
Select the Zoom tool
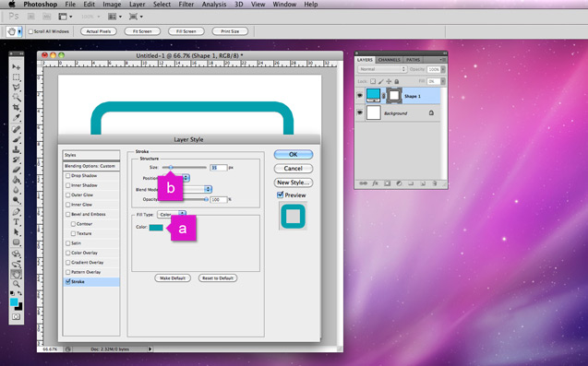click(16, 284)
